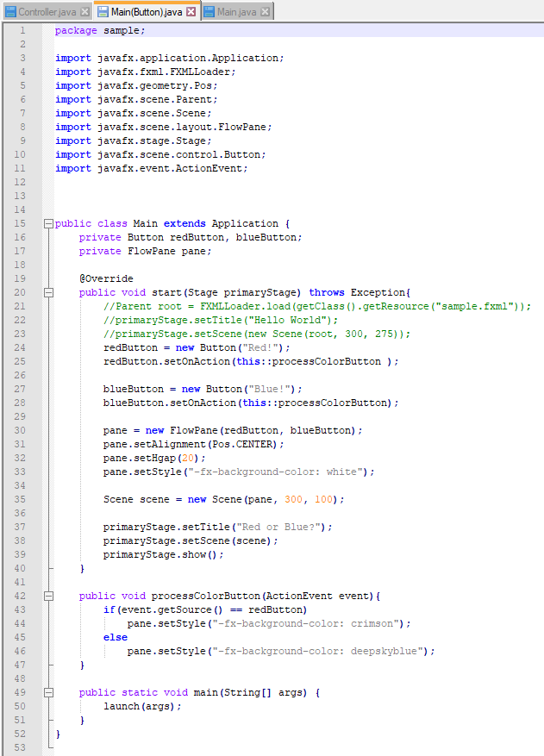This screenshot has width=544, height=756.
Task: Close the Main(Button).java tab
Action: click(191, 12)
